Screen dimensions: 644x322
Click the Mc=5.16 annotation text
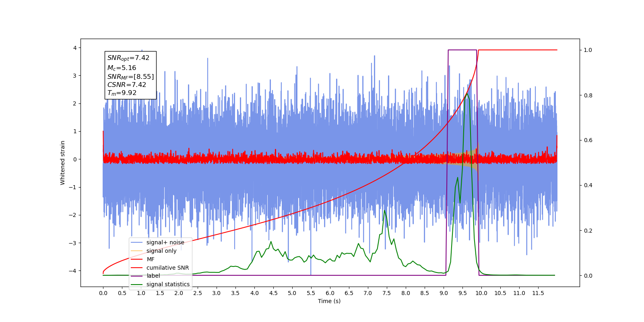coord(122,68)
